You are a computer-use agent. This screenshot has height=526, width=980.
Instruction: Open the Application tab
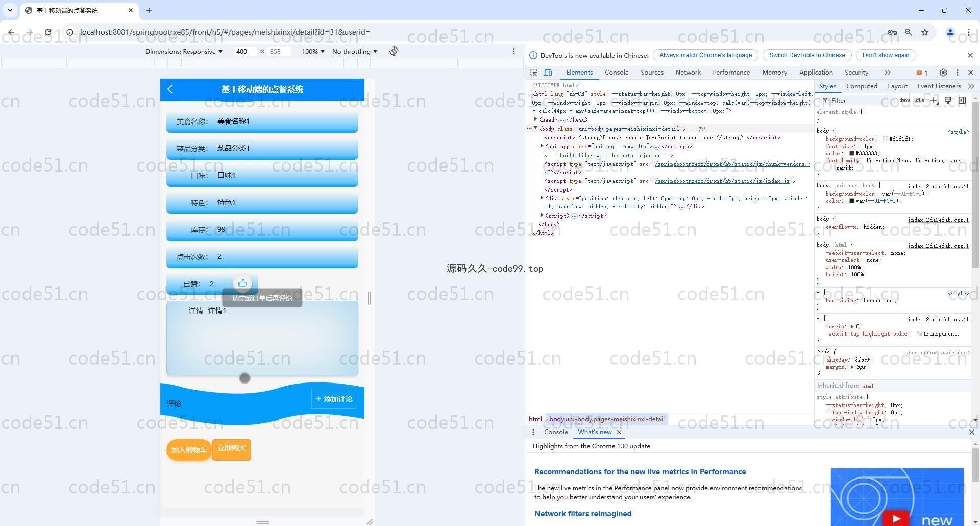point(816,73)
